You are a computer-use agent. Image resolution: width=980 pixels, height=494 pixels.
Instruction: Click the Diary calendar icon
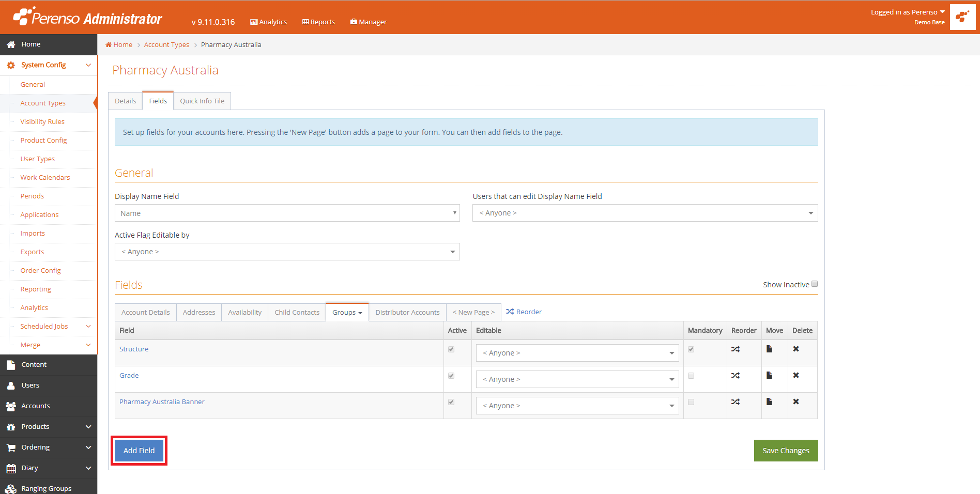click(x=11, y=468)
